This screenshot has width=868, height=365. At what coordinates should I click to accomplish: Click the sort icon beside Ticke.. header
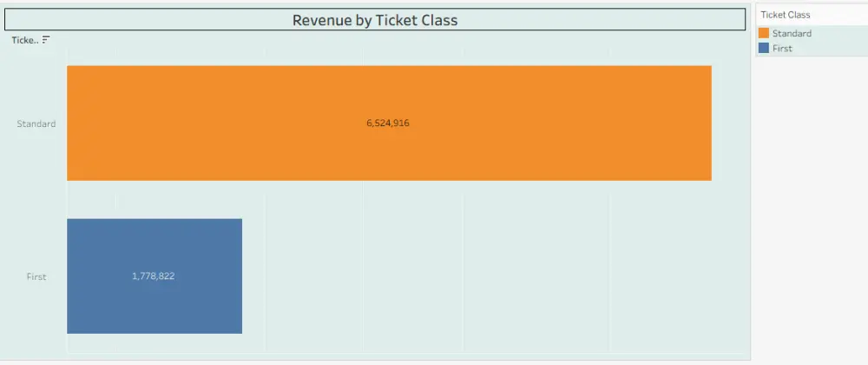click(x=46, y=40)
